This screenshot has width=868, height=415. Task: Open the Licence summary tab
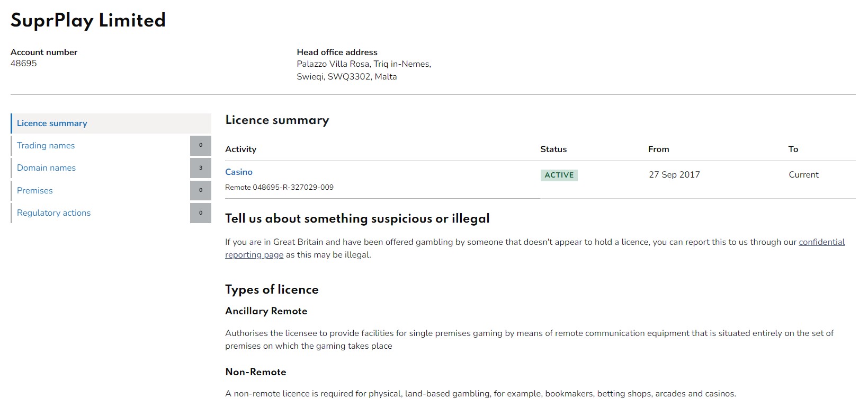111,123
